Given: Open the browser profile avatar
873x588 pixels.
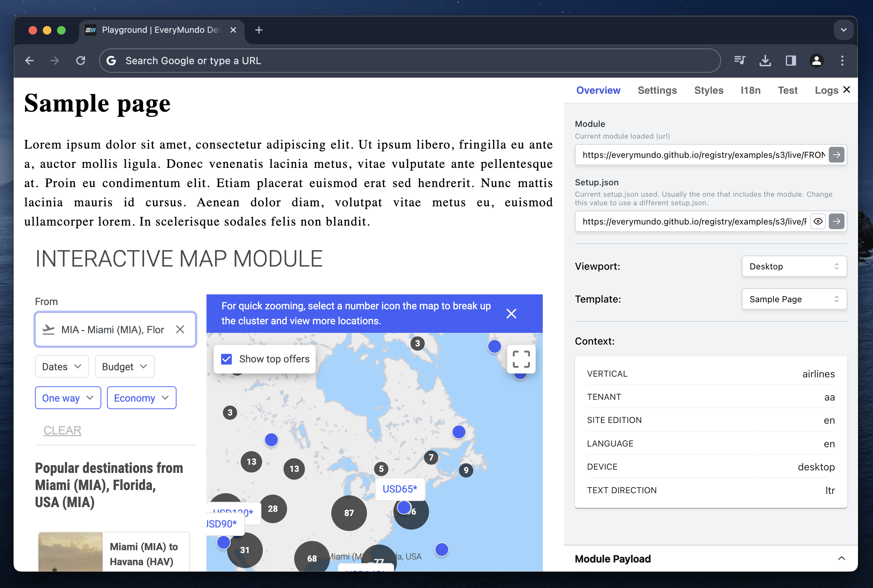Looking at the screenshot, I should tap(816, 60).
